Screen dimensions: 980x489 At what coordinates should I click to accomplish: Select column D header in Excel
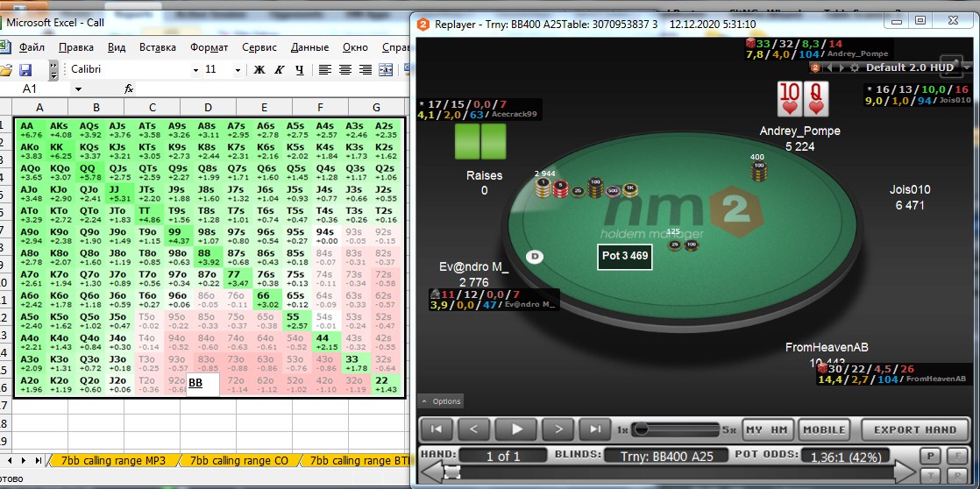(208, 108)
